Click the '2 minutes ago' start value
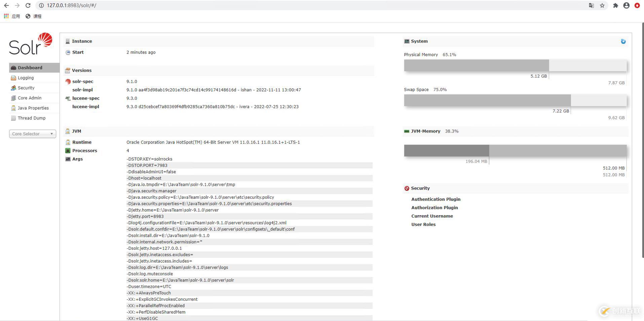 click(x=141, y=52)
